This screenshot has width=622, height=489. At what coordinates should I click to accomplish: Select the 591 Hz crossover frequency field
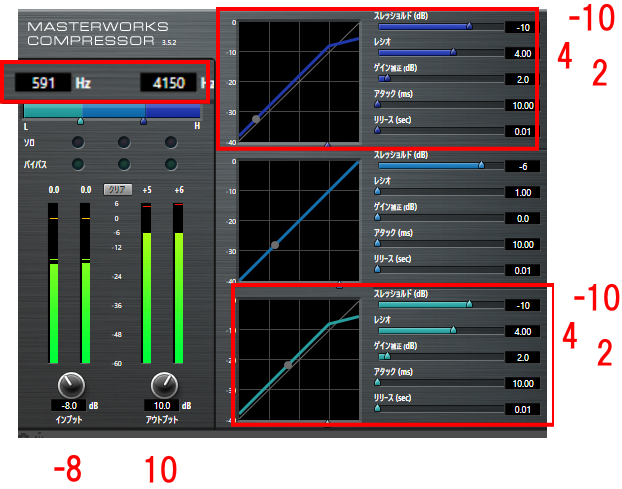pos(43,82)
